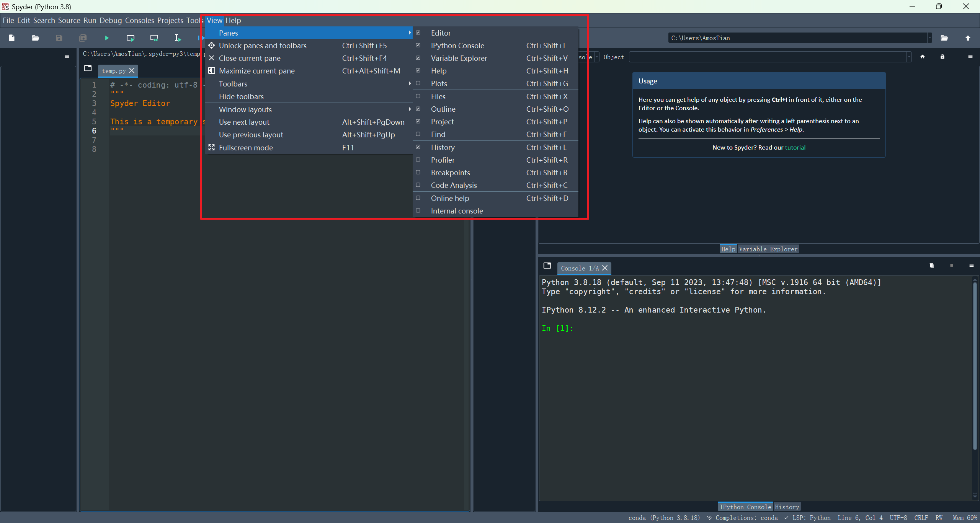Open Help pane options hamburger menu

tap(970, 57)
